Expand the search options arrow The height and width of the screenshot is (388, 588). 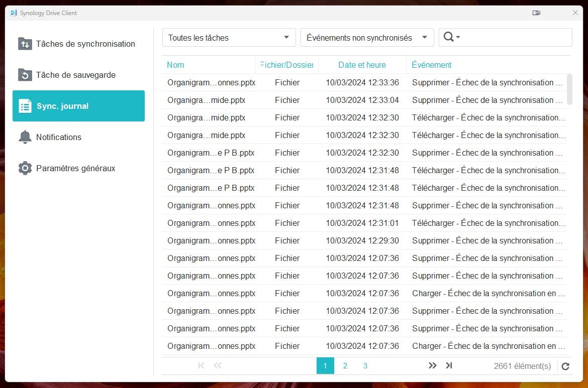[458, 38]
